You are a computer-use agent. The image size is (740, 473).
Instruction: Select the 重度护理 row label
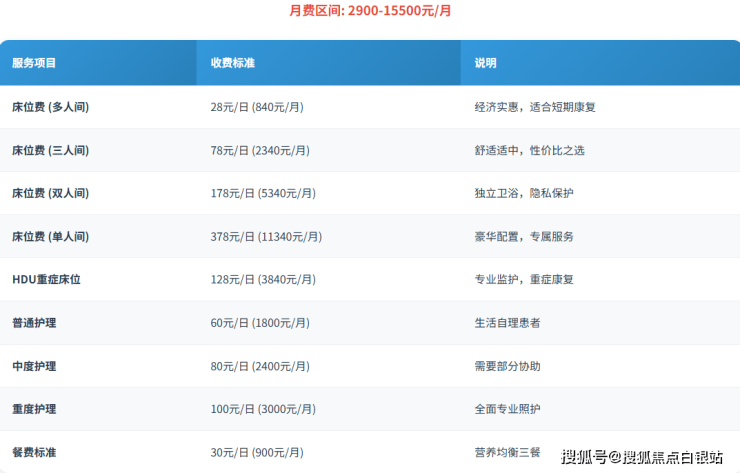click(x=34, y=409)
